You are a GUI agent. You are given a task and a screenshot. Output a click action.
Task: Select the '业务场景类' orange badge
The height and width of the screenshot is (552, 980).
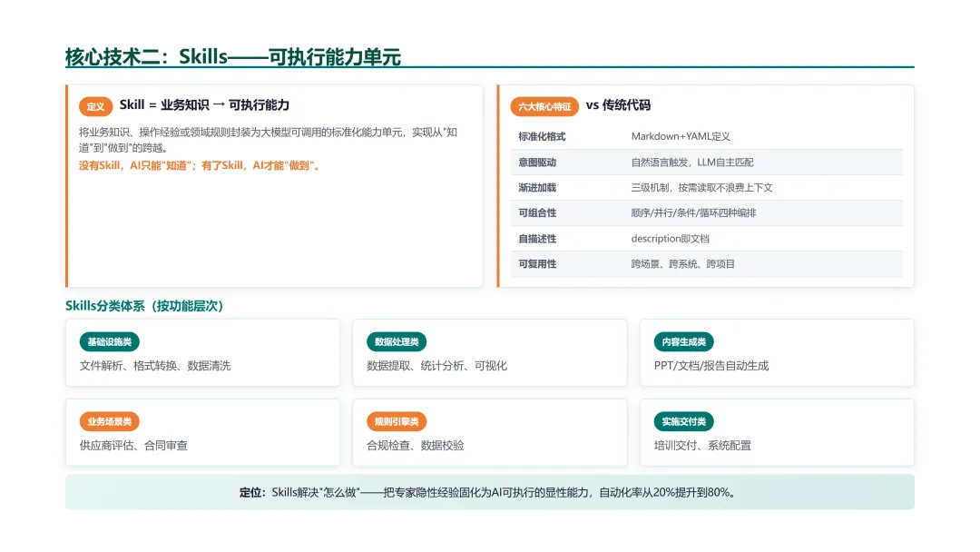pyautogui.click(x=110, y=421)
